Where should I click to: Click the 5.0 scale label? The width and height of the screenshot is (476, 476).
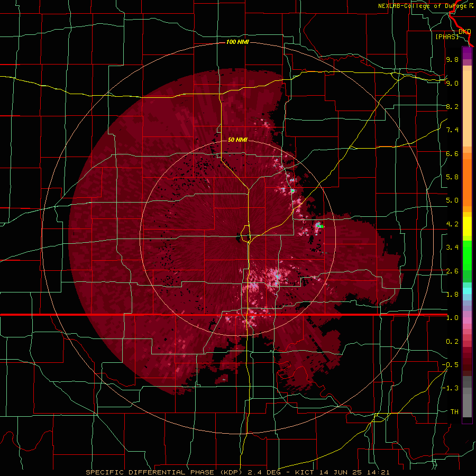click(452, 200)
